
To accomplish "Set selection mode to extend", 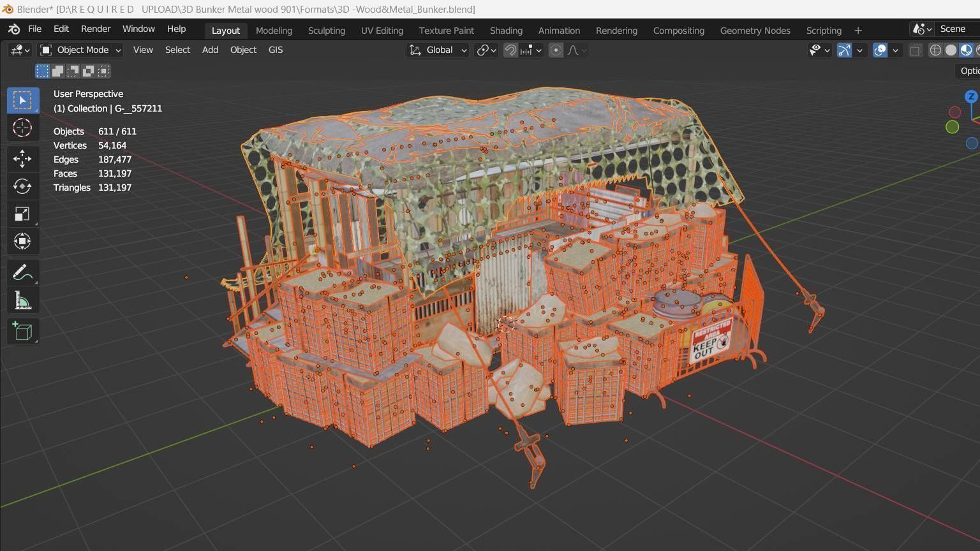I will tap(57, 71).
